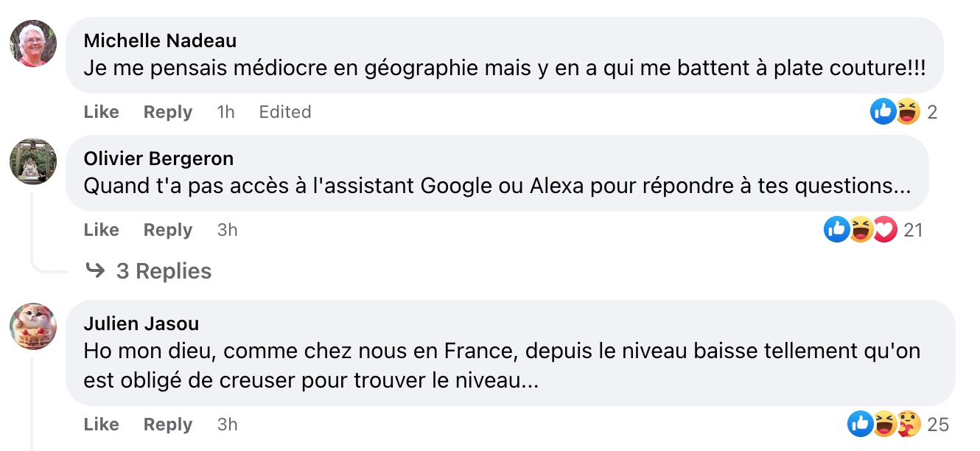Open the 25 reactions count on Julien's comment
The width and height of the screenshot is (980, 451).
tap(938, 424)
